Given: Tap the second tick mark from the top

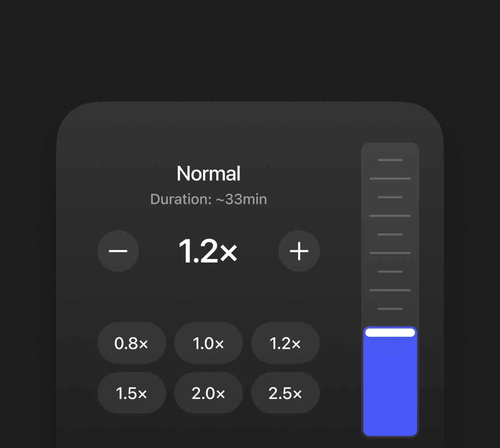Looking at the screenshot, I should (x=390, y=178).
